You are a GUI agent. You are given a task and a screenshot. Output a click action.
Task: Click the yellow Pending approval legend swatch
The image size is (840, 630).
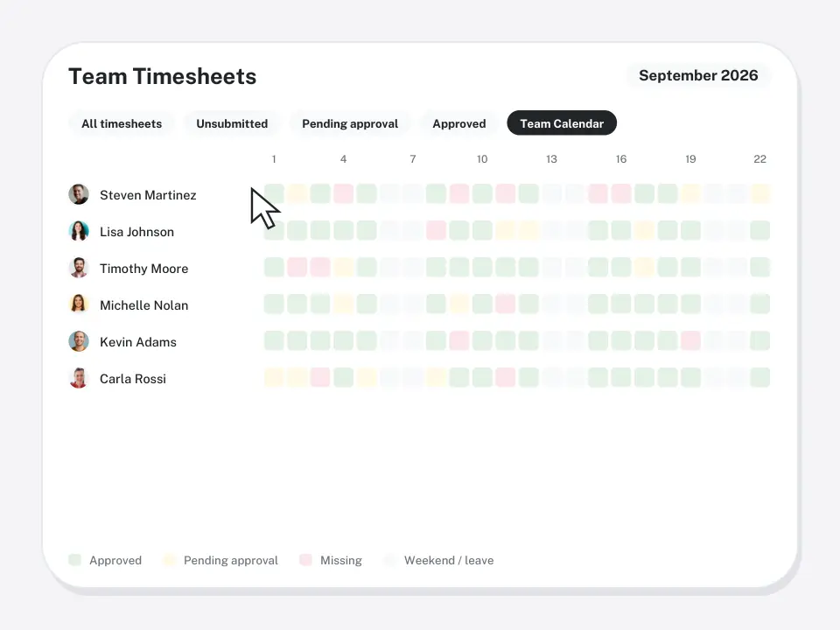[169, 560]
